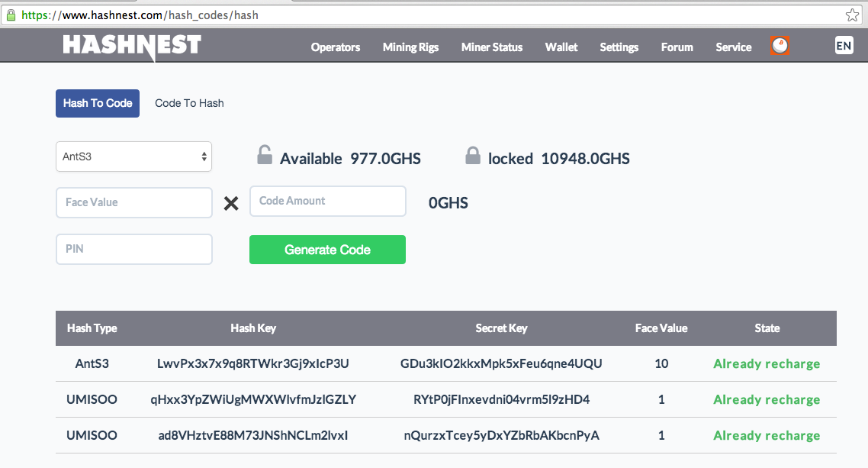
Task: Open Settings in the navigation bar
Action: tap(619, 47)
